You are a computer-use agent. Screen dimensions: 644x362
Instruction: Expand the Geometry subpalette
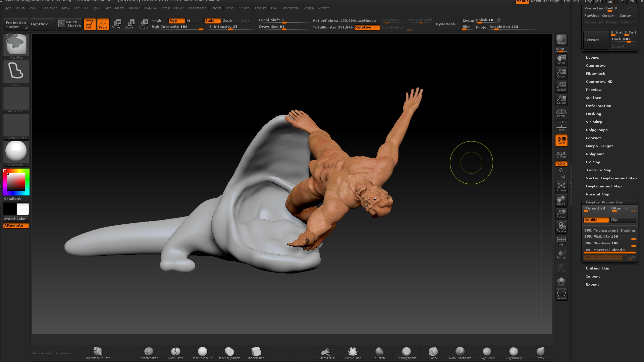pyautogui.click(x=595, y=66)
